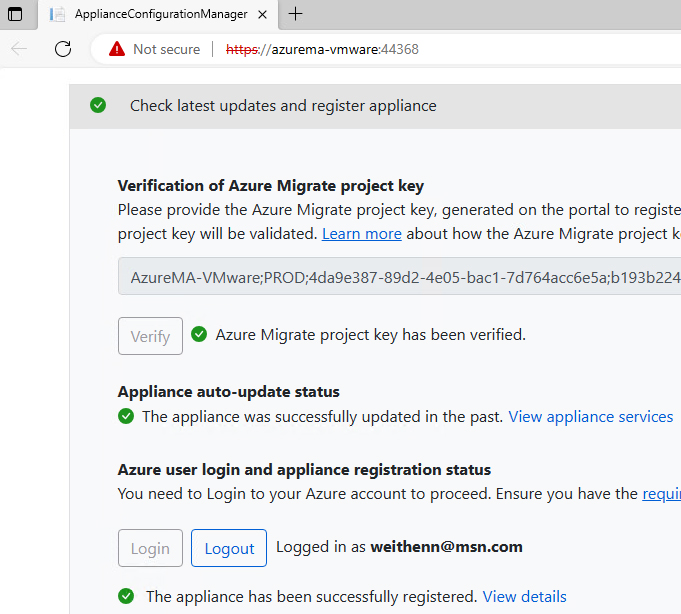Viewport: 681px width, 614px height.
Task: Click the Login button
Action: click(150, 548)
